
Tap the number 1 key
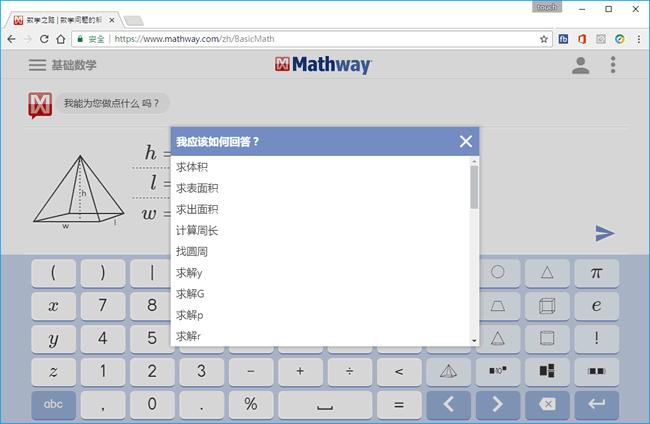click(103, 371)
